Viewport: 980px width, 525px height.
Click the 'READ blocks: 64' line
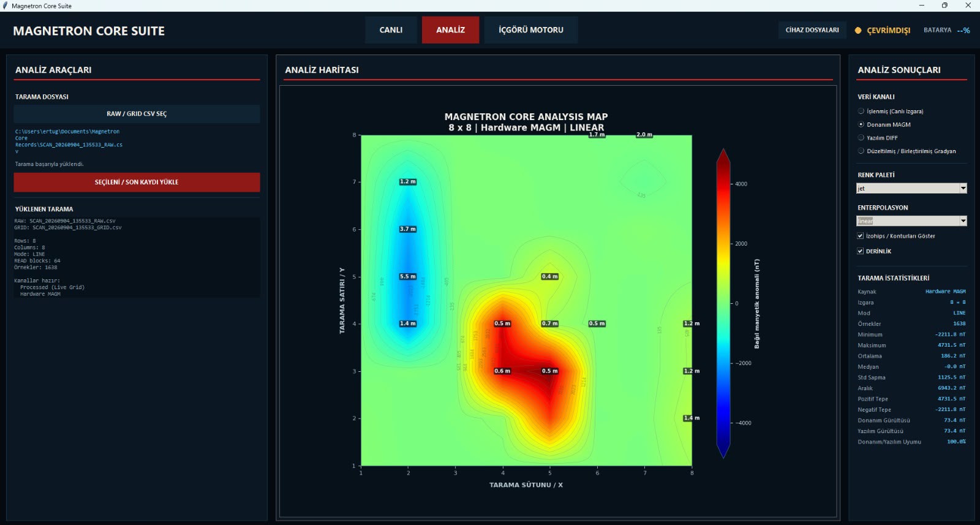pyautogui.click(x=37, y=261)
